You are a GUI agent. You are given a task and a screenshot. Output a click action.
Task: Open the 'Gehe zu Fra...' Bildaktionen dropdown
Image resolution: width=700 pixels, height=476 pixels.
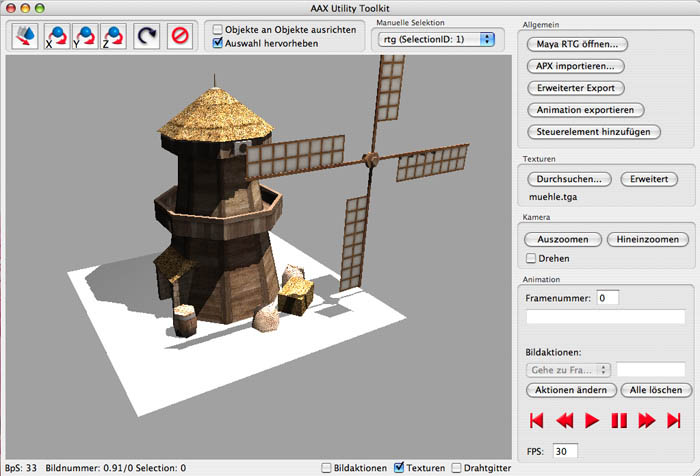coord(567,369)
